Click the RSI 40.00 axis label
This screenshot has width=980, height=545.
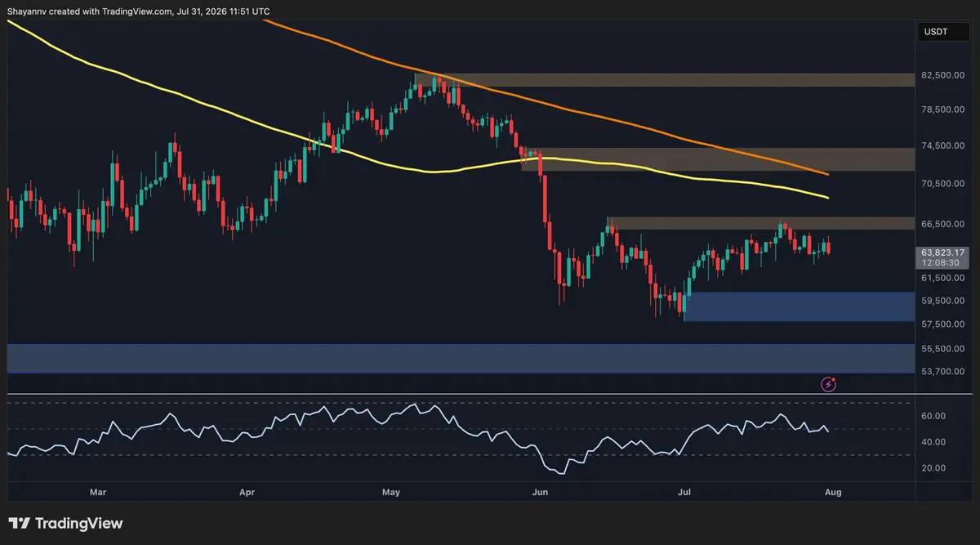(x=934, y=442)
